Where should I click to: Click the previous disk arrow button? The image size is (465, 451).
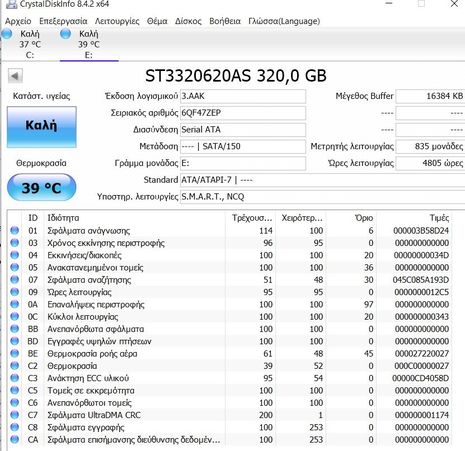point(15,76)
